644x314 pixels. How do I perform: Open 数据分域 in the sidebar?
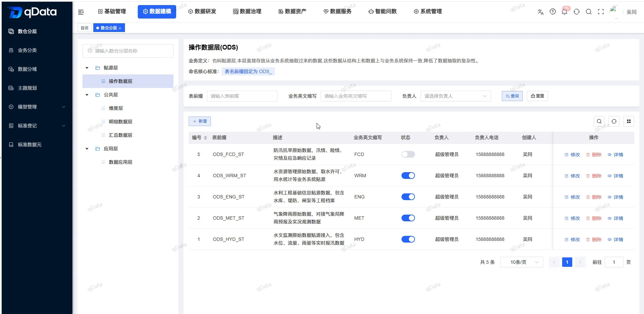coord(37,69)
